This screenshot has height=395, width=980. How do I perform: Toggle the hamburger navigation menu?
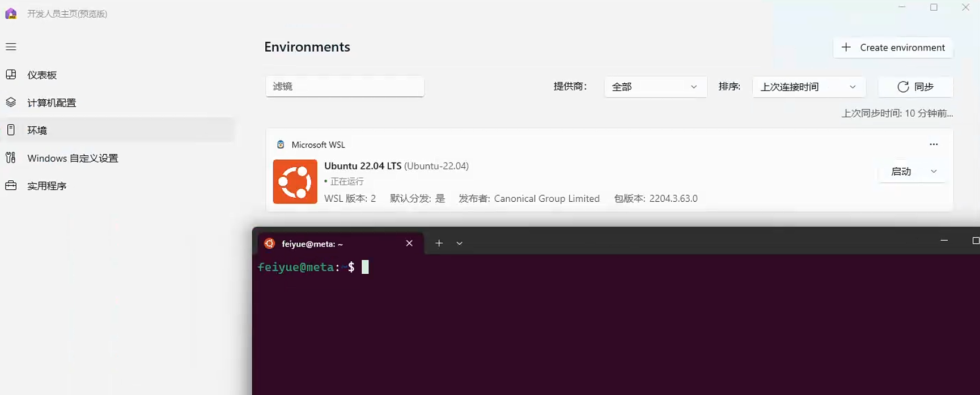(x=11, y=46)
